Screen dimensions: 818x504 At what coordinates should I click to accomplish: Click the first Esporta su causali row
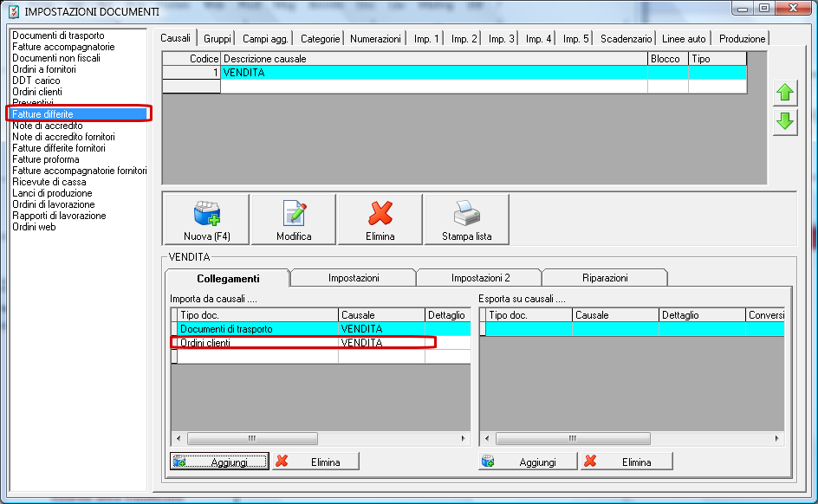pos(633,329)
